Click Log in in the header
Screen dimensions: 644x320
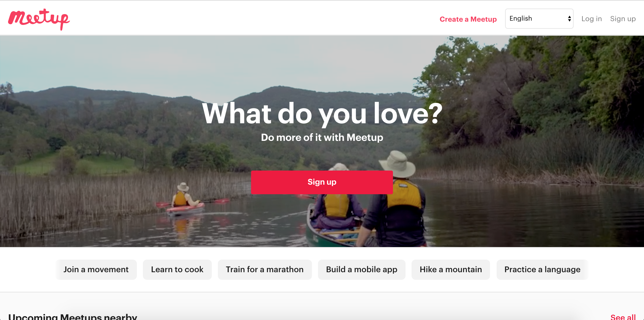[591, 19]
